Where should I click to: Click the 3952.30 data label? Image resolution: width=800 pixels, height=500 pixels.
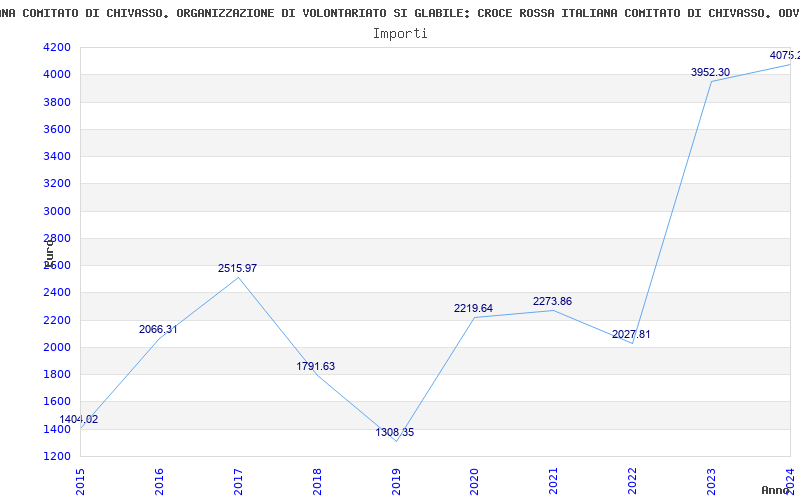pos(711,72)
